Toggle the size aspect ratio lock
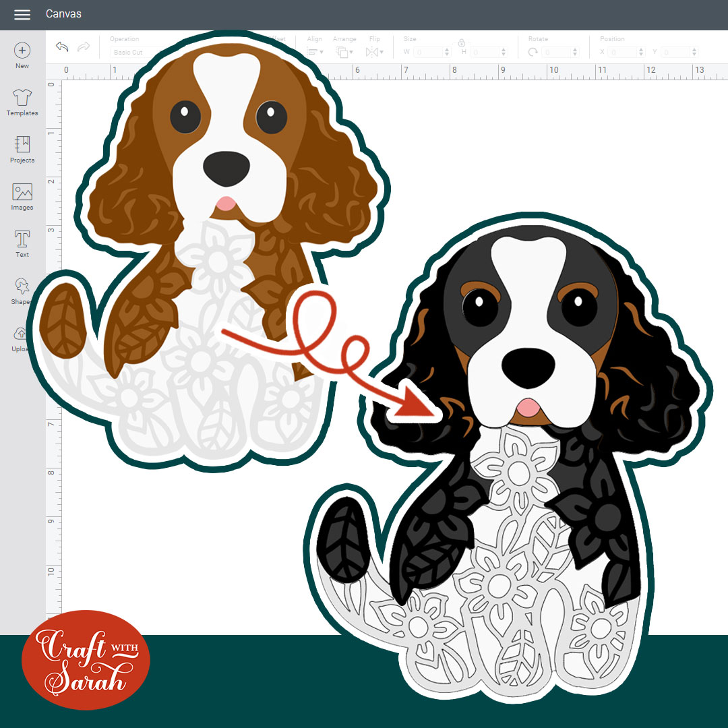This screenshot has width=728, height=728. 462,43
